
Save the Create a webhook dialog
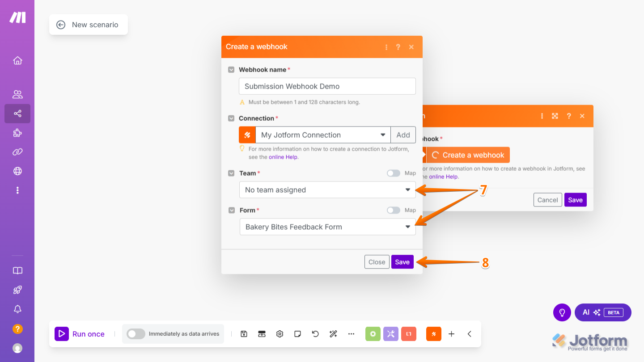click(x=402, y=261)
